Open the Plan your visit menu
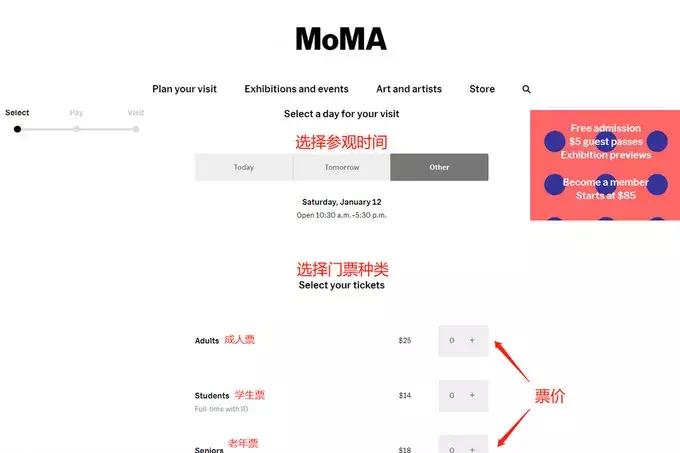The width and height of the screenshot is (680, 453). [x=184, y=89]
